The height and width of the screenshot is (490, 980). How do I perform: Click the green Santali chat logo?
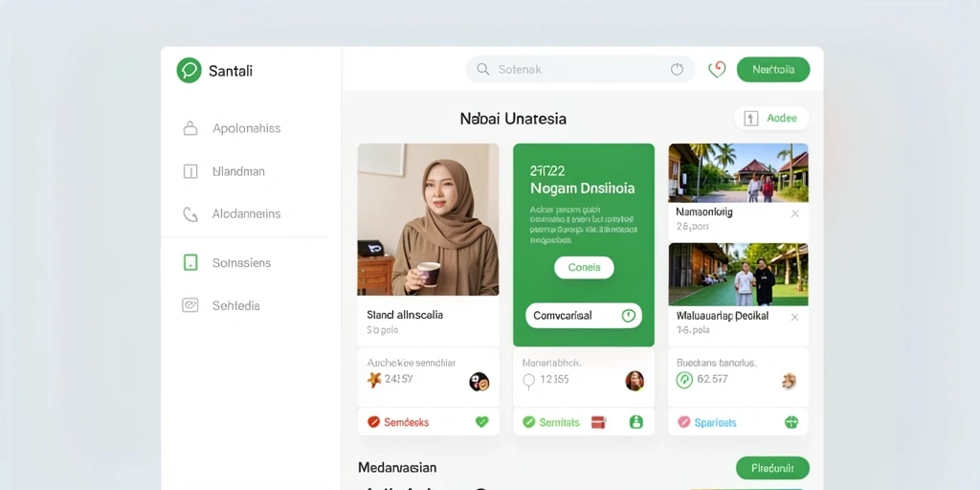point(189,70)
